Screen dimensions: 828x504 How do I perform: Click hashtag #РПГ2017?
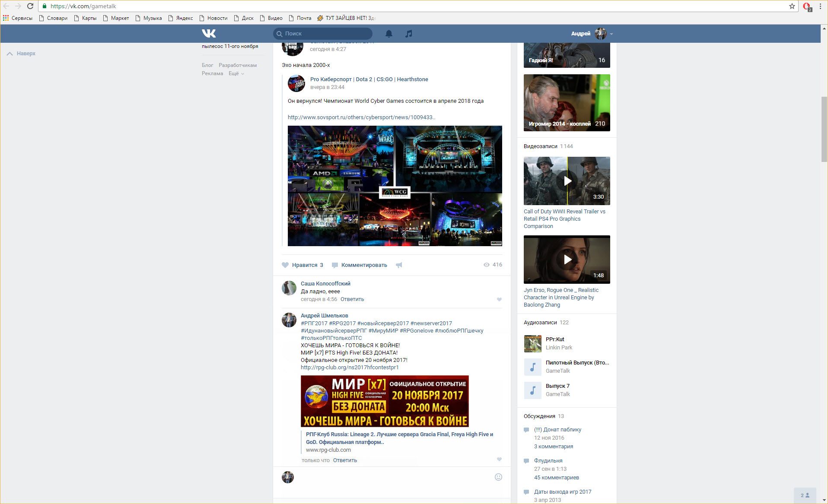[314, 323]
